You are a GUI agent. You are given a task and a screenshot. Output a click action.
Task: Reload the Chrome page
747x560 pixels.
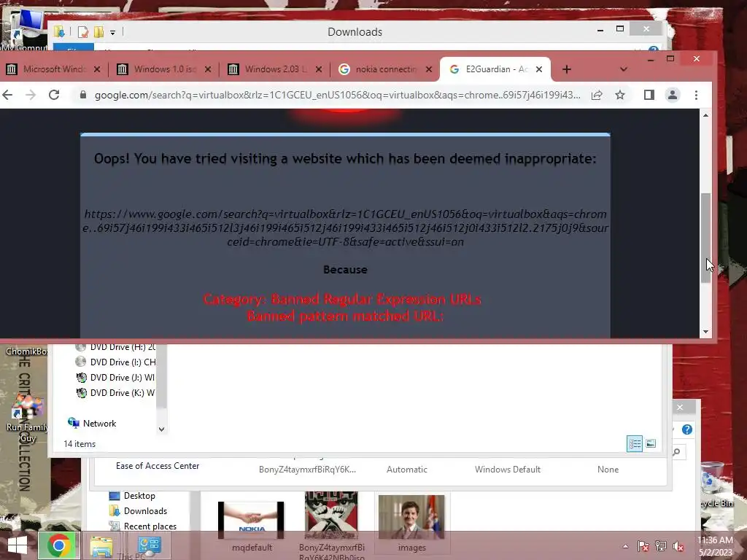(54, 95)
